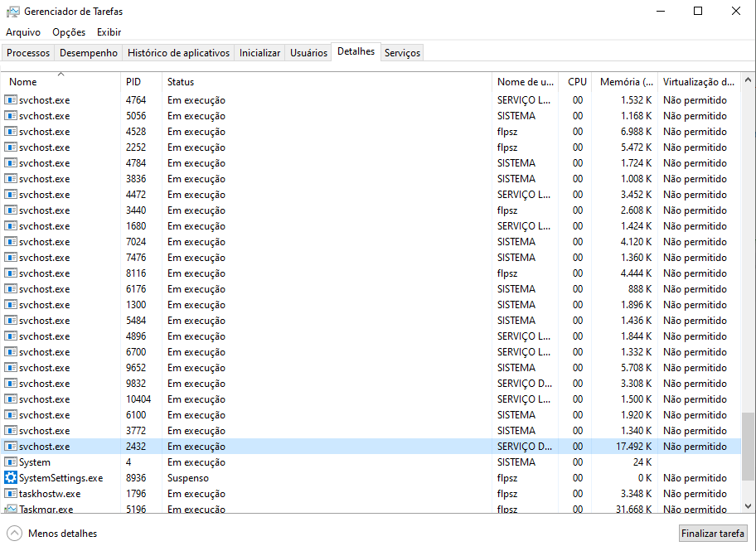The height and width of the screenshot is (551, 756).
Task: Click the icon of svchost.exe PID 4472
Action: coord(11,194)
